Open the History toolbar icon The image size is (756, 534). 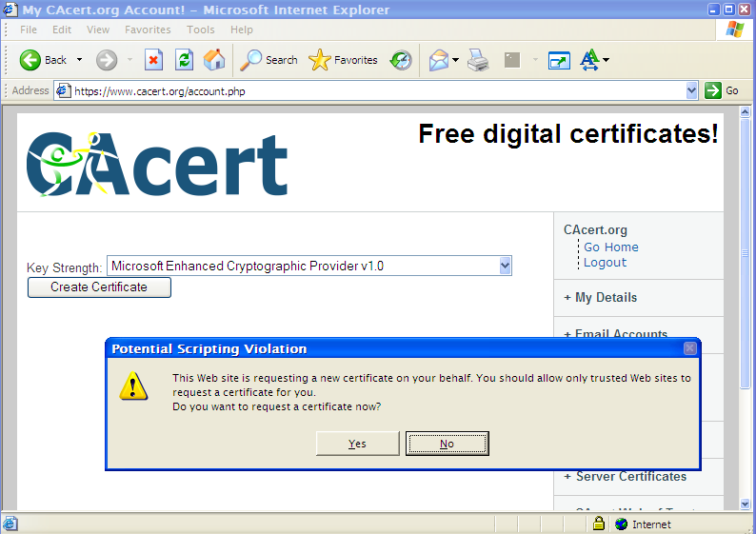(x=402, y=60)
